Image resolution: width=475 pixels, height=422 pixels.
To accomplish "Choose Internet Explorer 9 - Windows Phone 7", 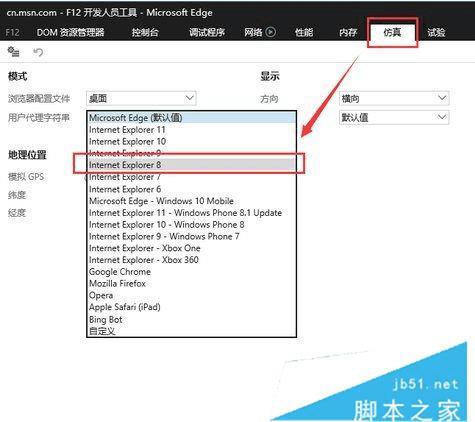I will [x=192, y=236].
